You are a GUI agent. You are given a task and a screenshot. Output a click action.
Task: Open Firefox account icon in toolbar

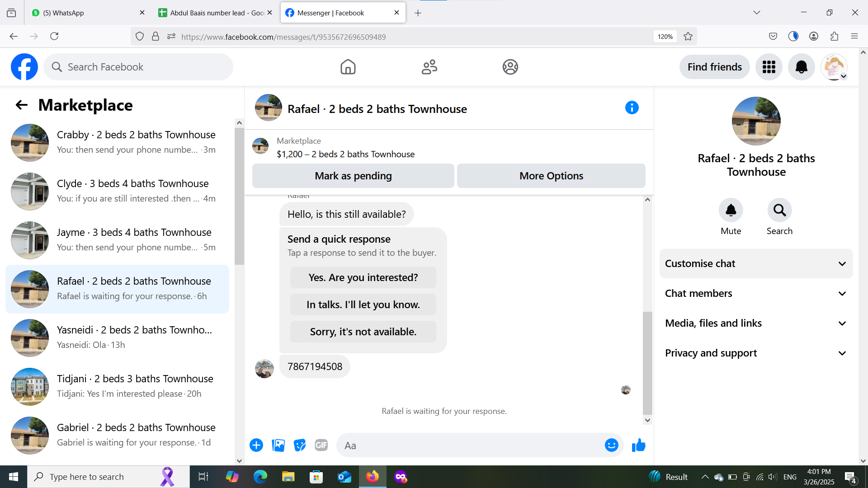[814, 37]
